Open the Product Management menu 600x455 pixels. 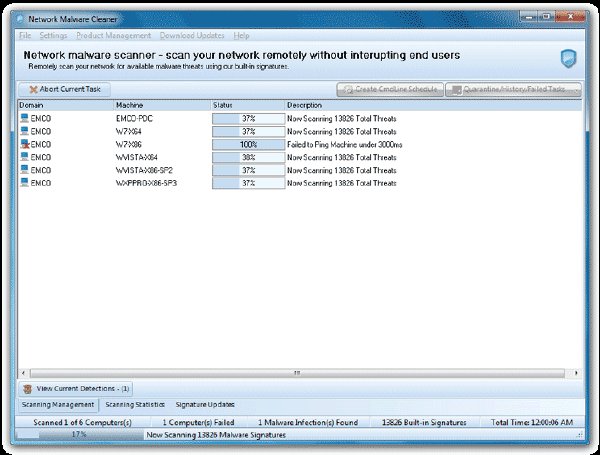coord(114,36)
